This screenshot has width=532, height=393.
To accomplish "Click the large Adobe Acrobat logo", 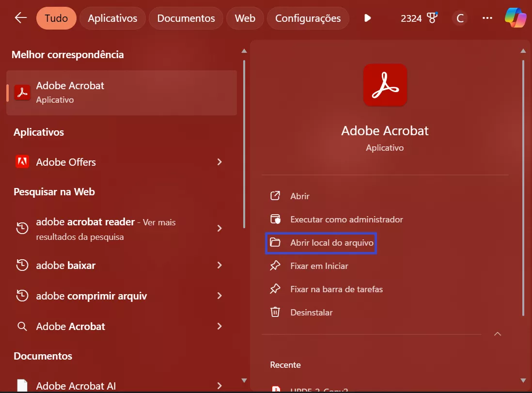I will (385, 85).
